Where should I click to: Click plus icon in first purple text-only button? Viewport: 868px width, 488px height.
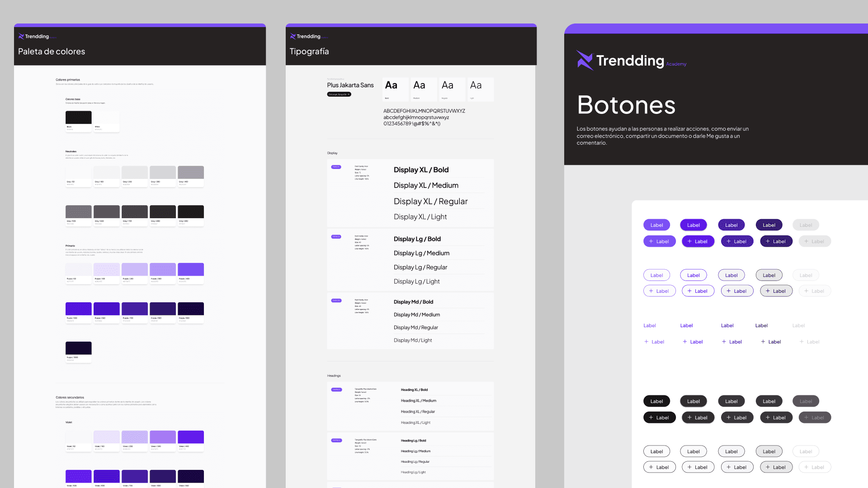[x=646, y=342]
